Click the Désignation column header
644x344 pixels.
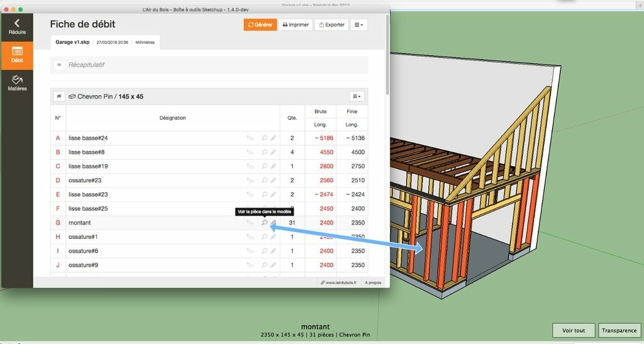point(172,118)
